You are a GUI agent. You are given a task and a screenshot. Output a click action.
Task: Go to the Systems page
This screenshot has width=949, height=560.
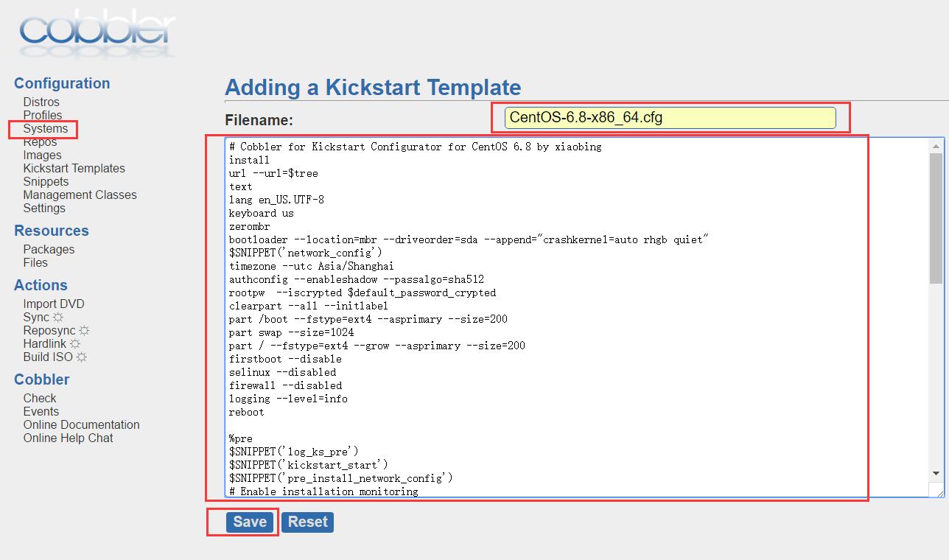46,128
